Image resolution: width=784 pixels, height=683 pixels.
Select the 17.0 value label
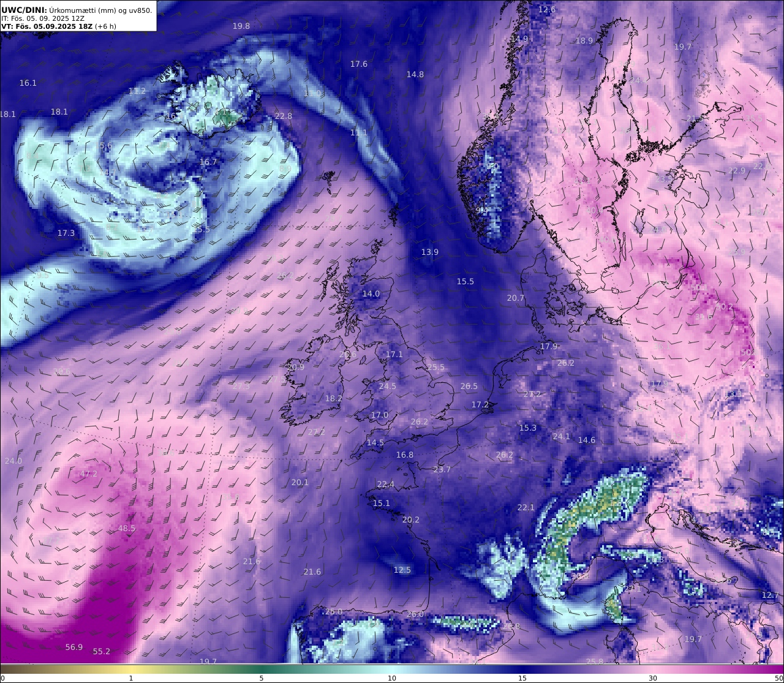click(380, 415)
